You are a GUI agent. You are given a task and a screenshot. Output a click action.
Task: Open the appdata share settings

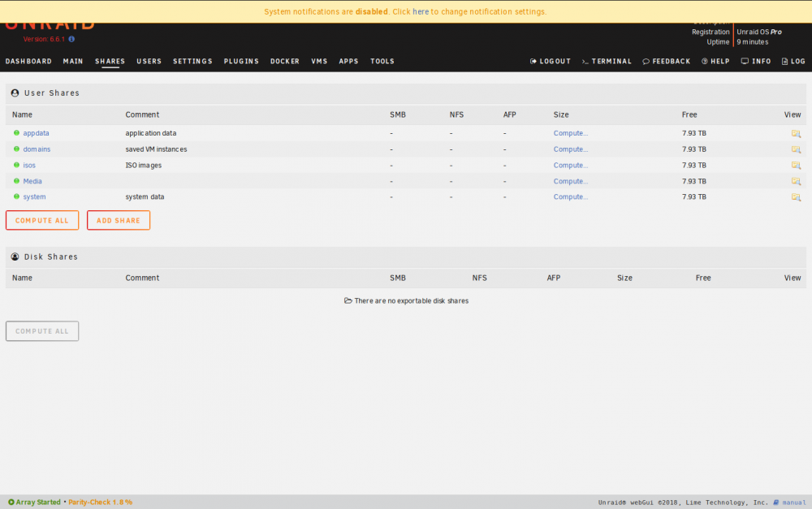[36, 133]
